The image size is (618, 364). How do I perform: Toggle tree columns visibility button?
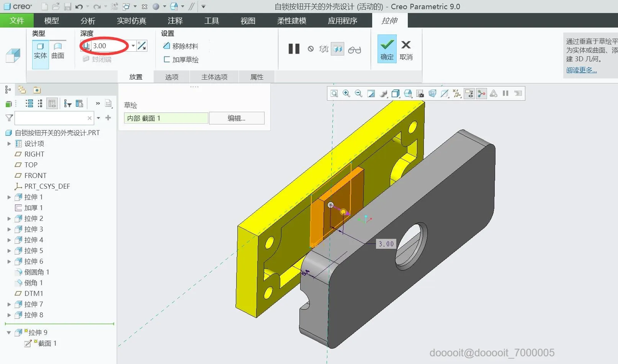pyautogui.click(x=52, y=103)
